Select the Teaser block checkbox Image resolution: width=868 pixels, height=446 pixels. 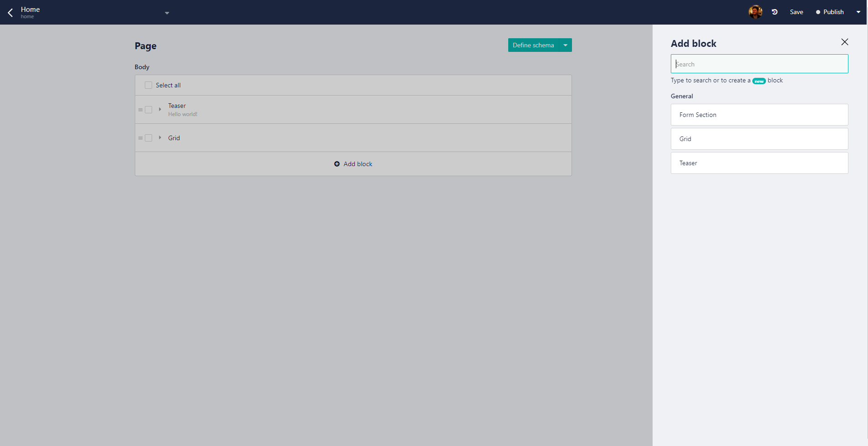coord(149,109)
